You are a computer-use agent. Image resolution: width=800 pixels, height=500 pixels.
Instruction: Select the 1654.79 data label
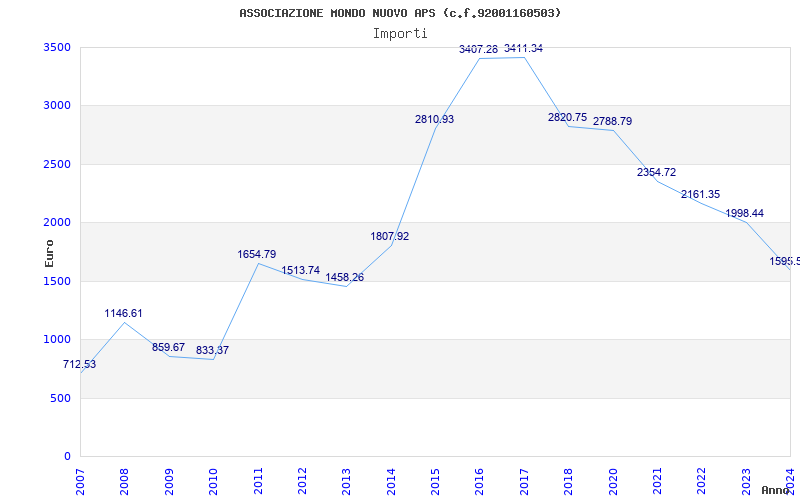(x=257, y=254)
